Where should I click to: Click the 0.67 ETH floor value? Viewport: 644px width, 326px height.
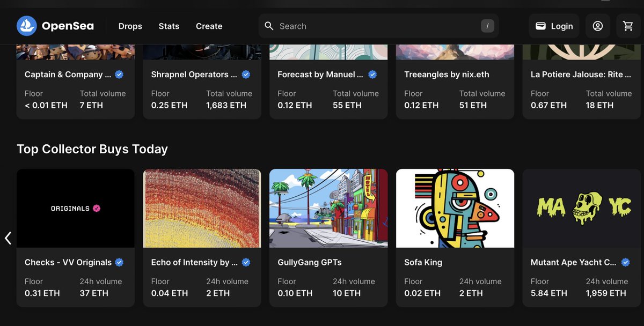[x=548, y=105]
